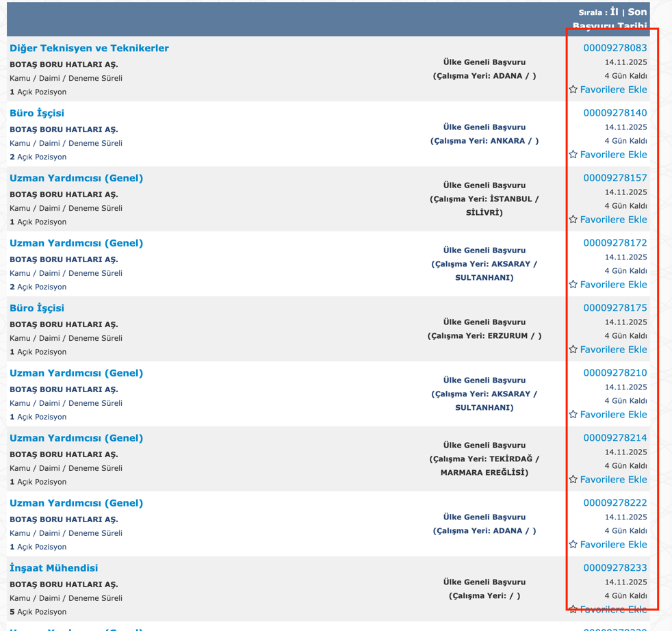The height and width of the screenshot is (631, 672).
Task: Click listing number 00009278140
Action: 615,113
